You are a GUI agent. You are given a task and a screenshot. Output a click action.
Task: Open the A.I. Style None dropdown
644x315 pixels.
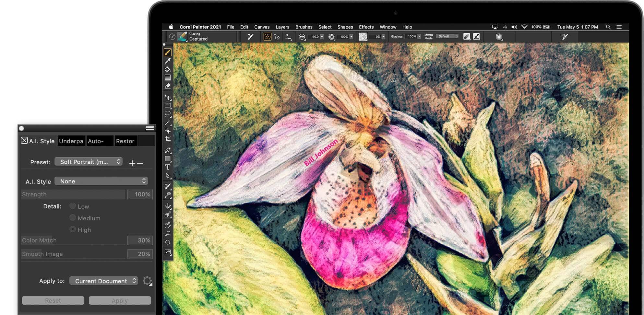[101, 181]
